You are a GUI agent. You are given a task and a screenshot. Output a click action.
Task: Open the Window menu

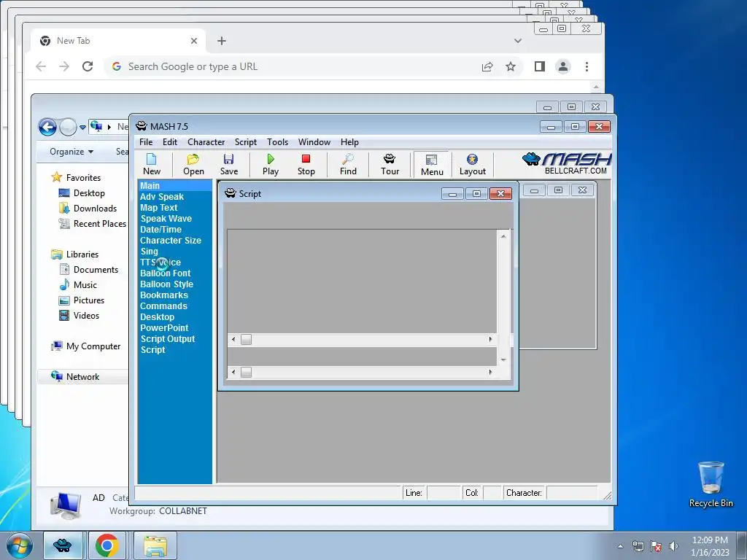(x=314, y=142)
